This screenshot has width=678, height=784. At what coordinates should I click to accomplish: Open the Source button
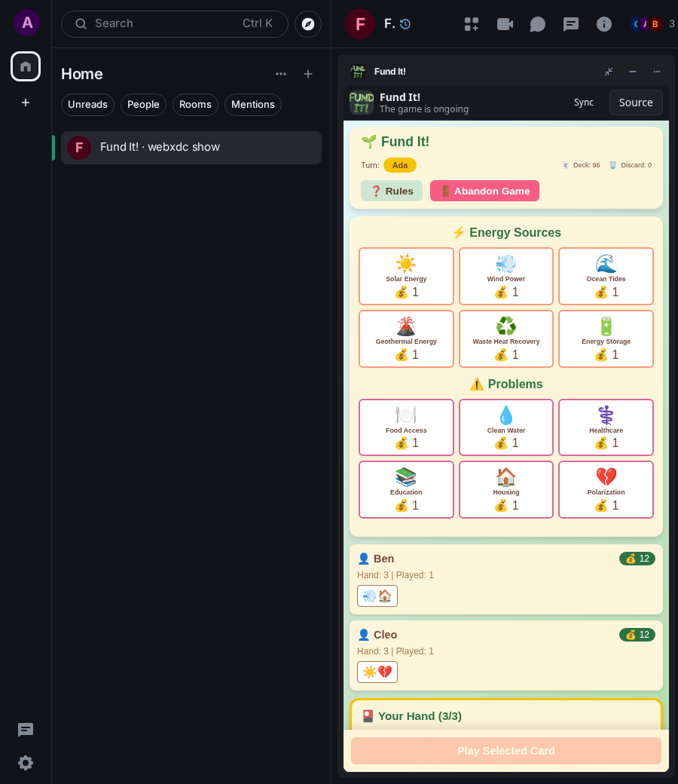(x=636, y=103)
